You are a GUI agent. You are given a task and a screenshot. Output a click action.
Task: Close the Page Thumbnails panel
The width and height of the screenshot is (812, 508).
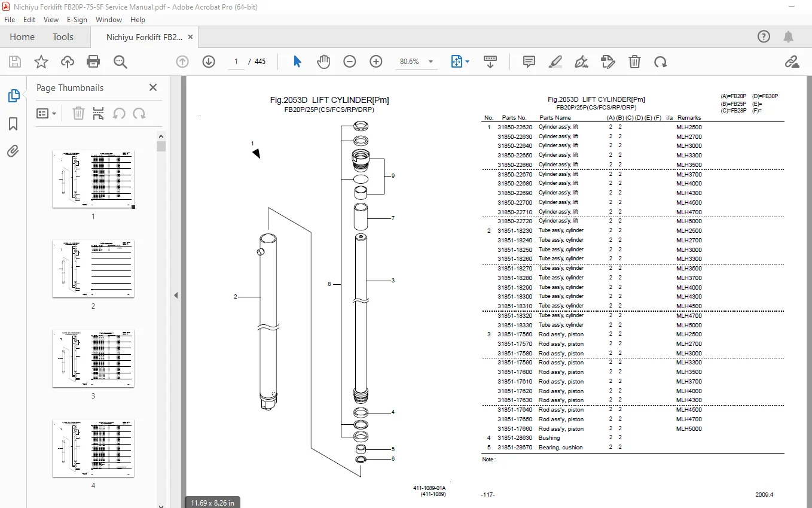click(153, 87)
